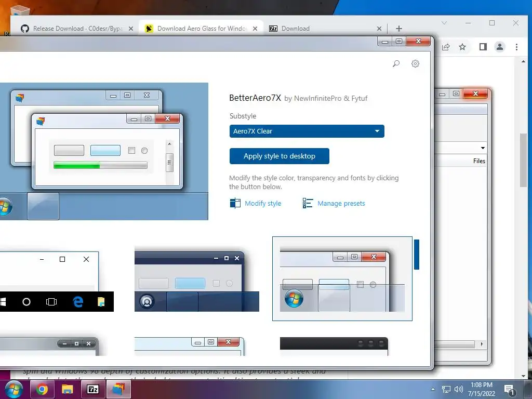Launch Chrome from the taskbar
The height and width of the screenshot is (399, 532).
tap(42, 389)
